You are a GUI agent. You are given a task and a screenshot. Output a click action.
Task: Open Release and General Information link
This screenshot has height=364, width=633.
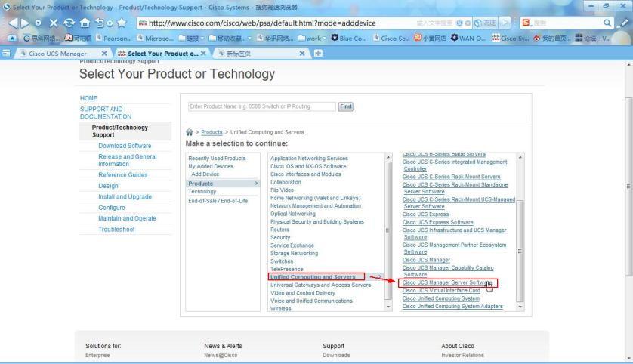pos(127,160)
